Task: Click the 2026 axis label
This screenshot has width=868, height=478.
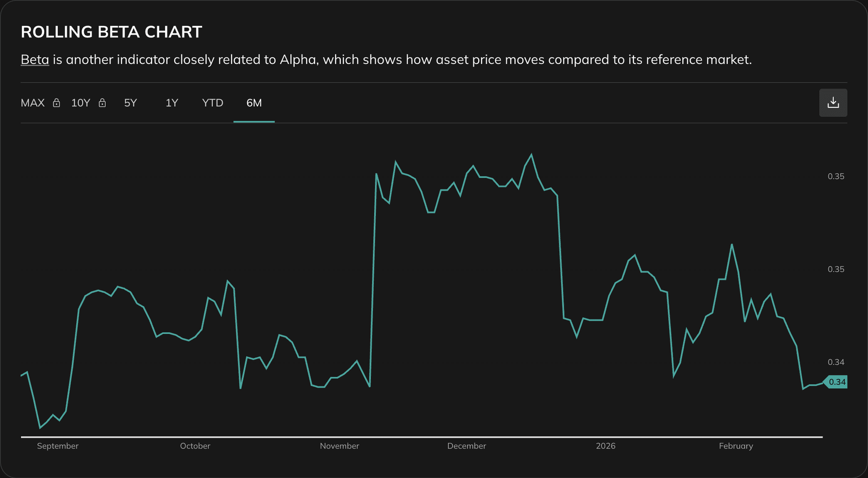Action: [x=606, y=446]
